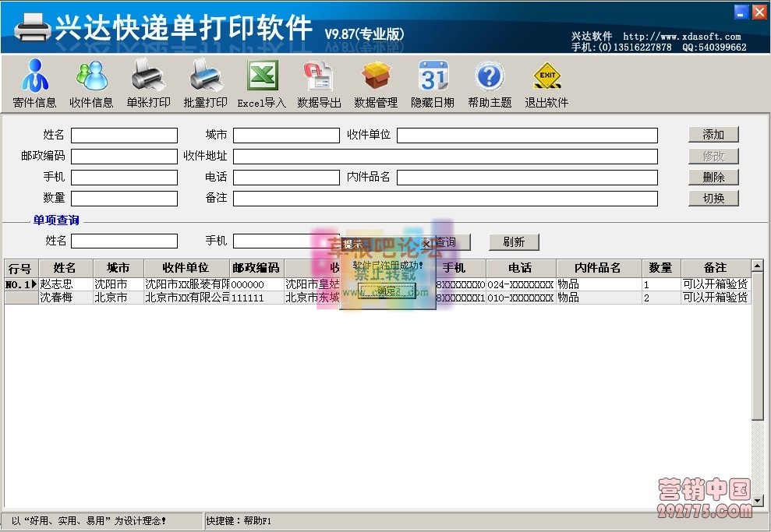The width and height of the screenshot is (771, 532).
Task: Open the 寄件信息 sender info panel
Action: tap(34, 82)
